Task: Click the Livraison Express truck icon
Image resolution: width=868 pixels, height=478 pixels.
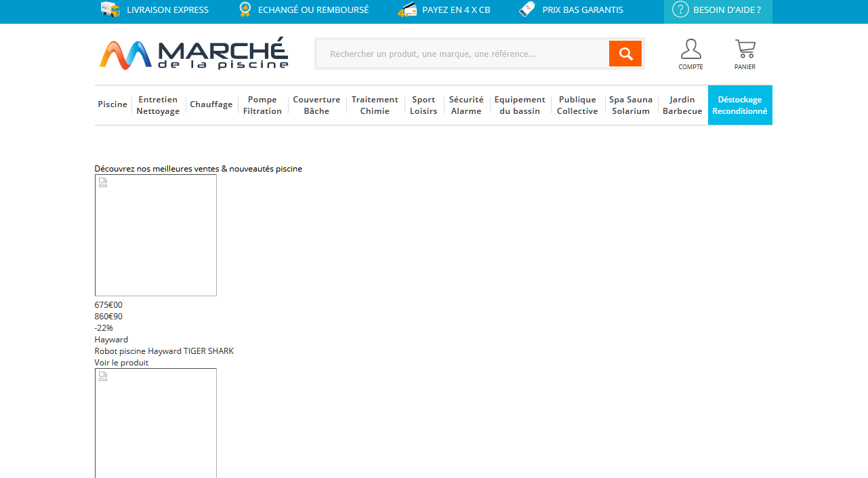Action: pos(110,9)
